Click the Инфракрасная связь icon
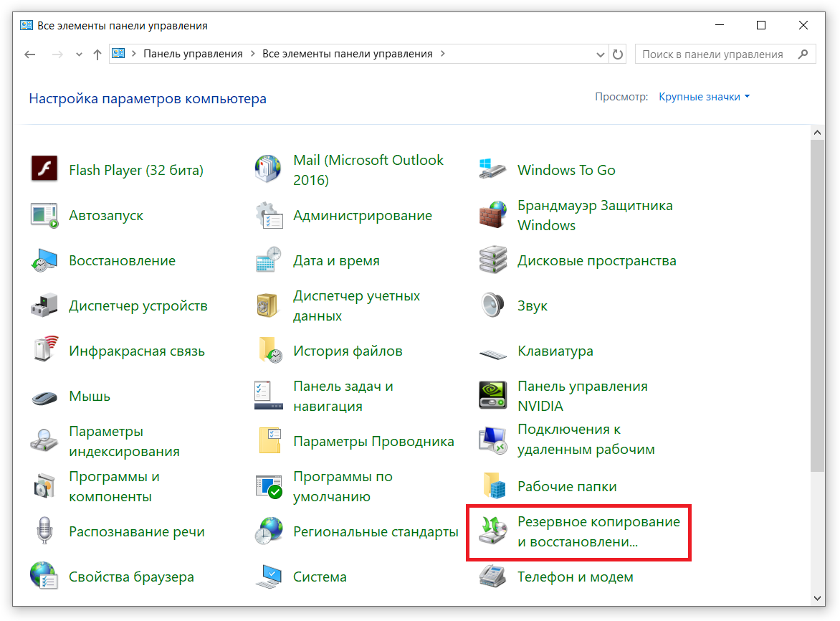The image size is (840, 621). point(44,349)
